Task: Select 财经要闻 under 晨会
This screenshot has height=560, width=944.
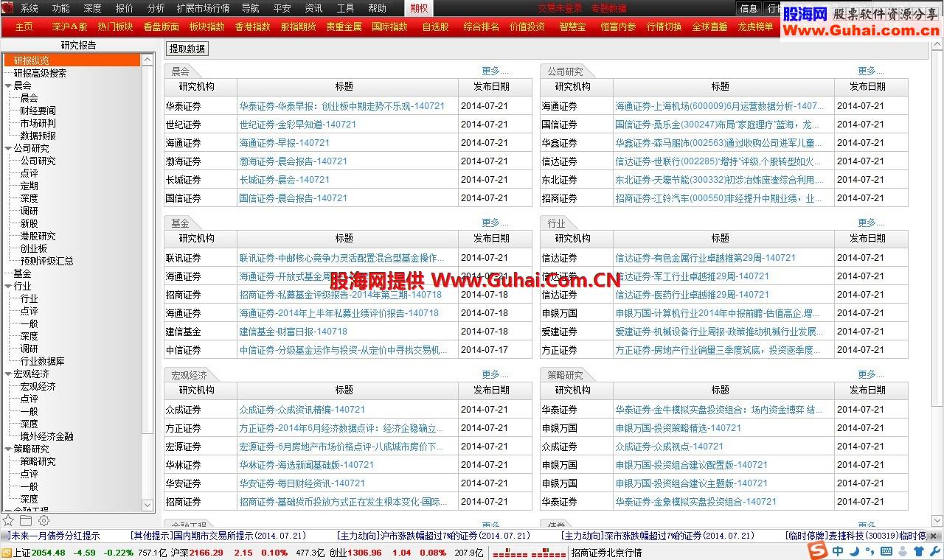Action: (x=38, y=111)
